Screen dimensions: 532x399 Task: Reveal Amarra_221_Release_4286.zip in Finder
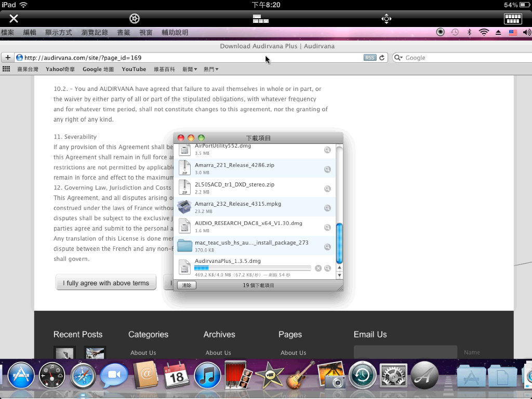327,169
